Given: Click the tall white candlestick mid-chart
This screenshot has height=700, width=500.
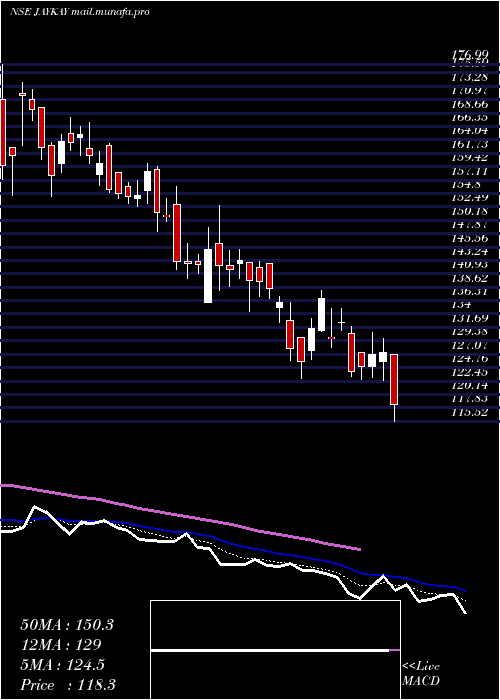Looking at the screenshot, I should pyautogui.click(x=208, y=276).
